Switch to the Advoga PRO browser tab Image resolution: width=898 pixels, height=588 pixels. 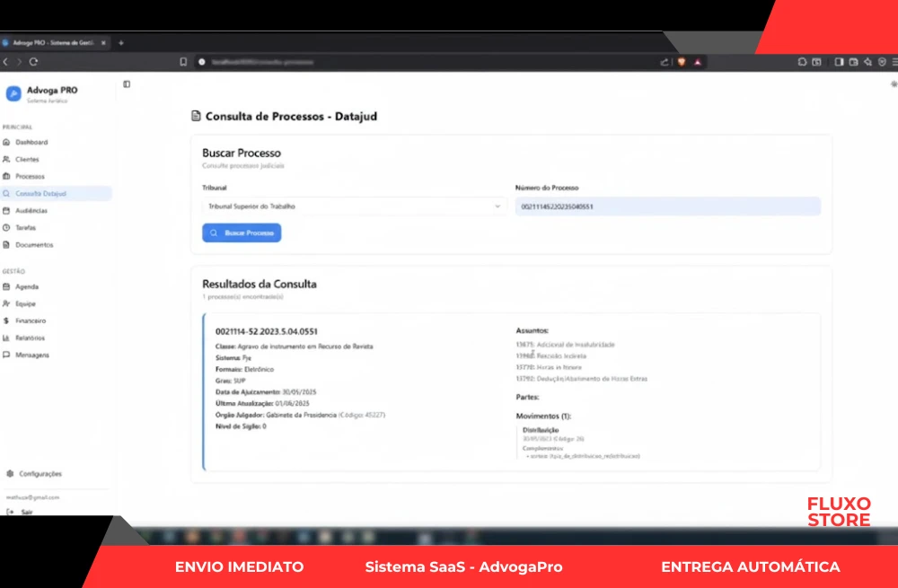pos(56,42)
